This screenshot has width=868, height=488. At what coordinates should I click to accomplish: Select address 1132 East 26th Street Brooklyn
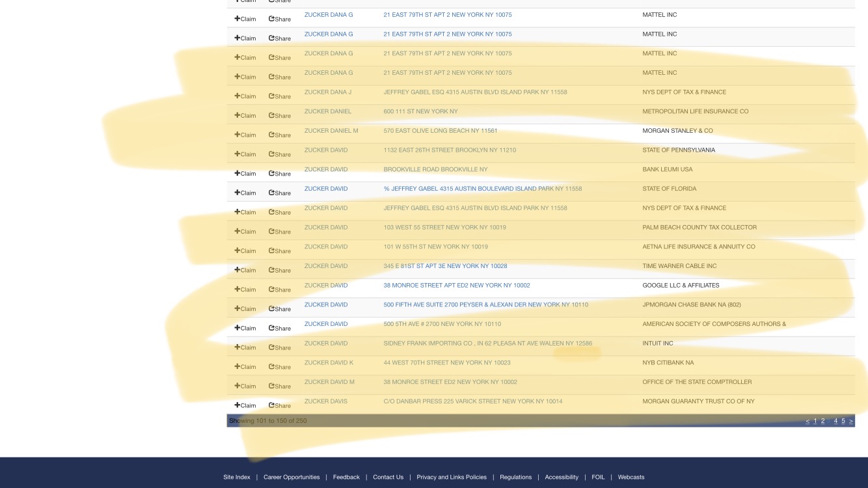point(450,150)
